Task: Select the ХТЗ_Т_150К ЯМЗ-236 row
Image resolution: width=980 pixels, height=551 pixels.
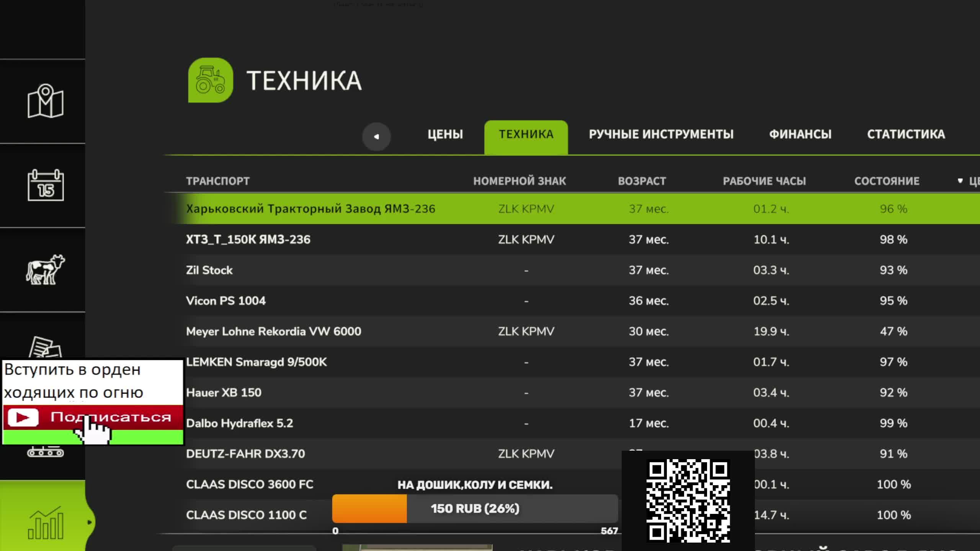Action: point(572,239)
